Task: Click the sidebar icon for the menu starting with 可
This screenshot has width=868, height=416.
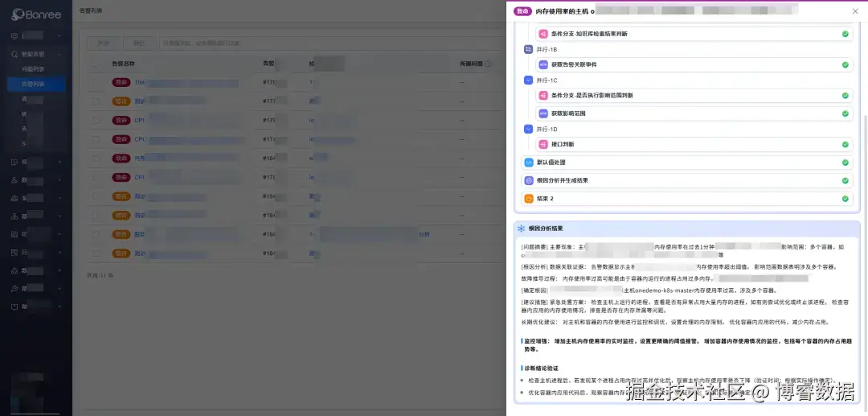Action: 14,234
